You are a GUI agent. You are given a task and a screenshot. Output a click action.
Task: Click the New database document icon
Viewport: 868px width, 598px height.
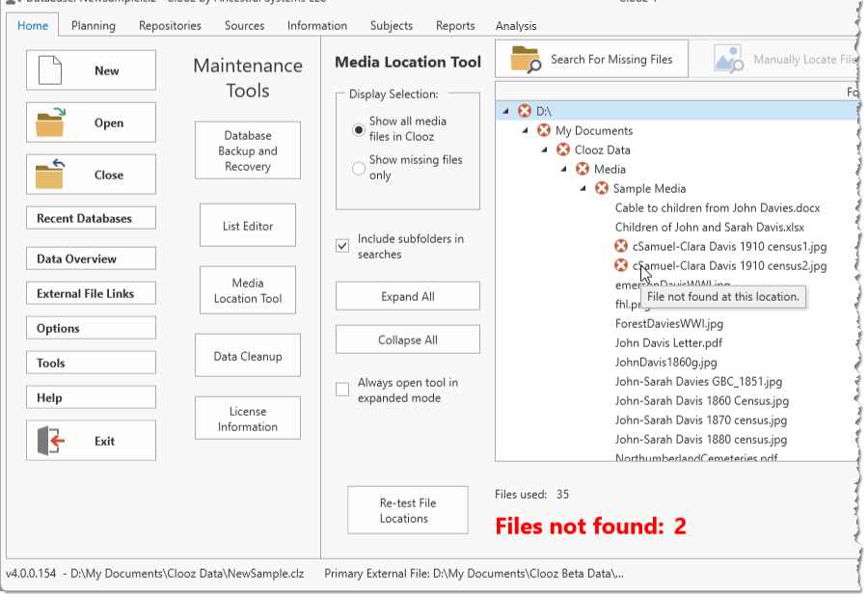[49, 70]
